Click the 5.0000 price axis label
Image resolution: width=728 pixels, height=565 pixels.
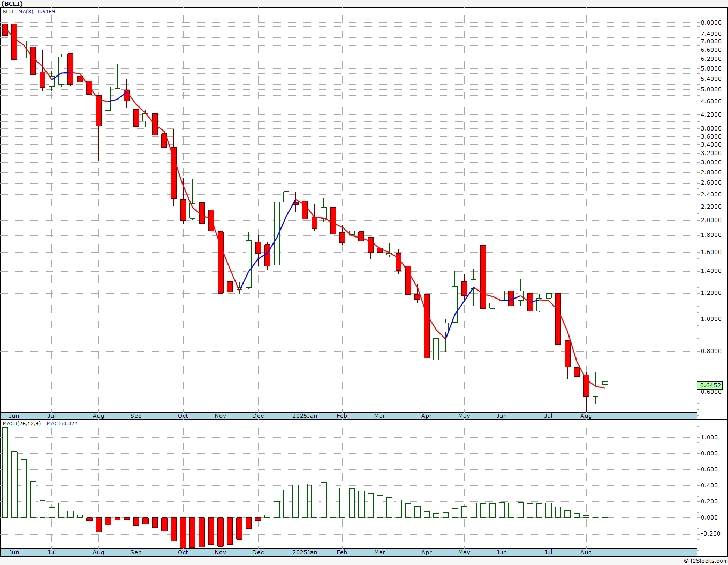point(711,90)
